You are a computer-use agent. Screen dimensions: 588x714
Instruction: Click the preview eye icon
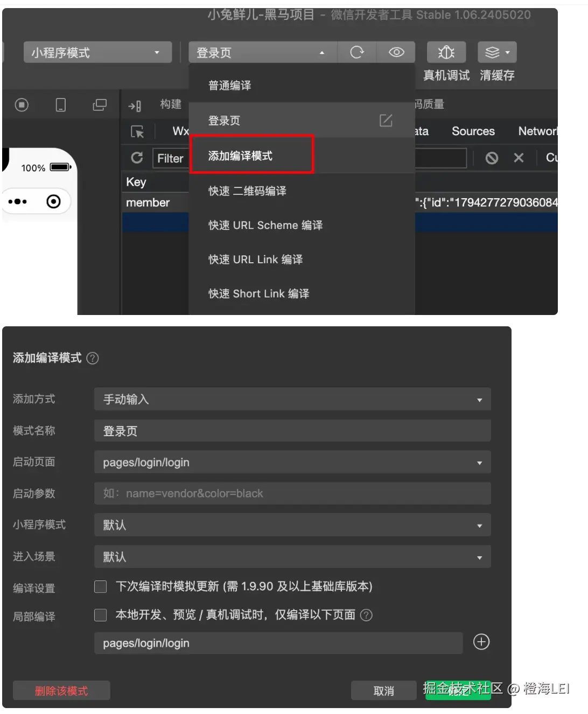tap(396, 52)
